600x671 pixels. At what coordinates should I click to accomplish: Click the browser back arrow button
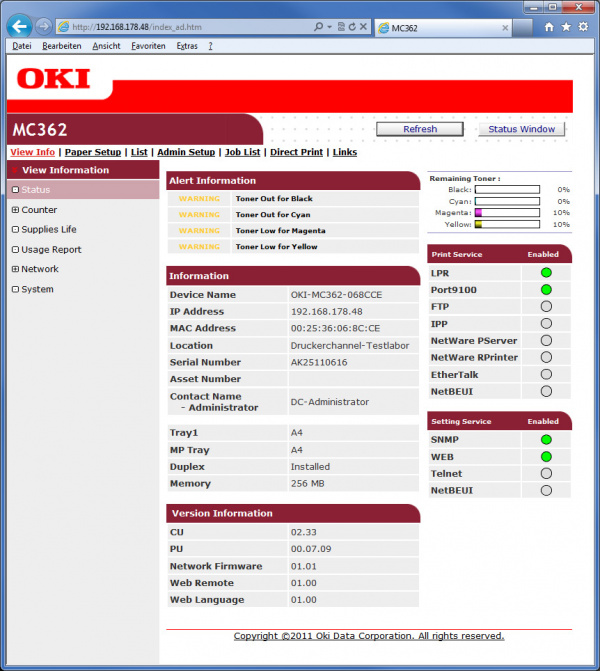pyautogui.click(x=19, y=26)
